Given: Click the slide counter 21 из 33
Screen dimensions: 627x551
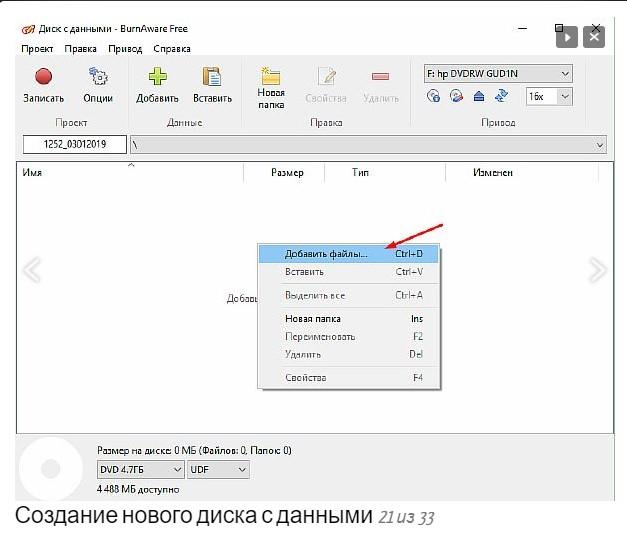Looking at the screenshot, I should coord(406,517).
